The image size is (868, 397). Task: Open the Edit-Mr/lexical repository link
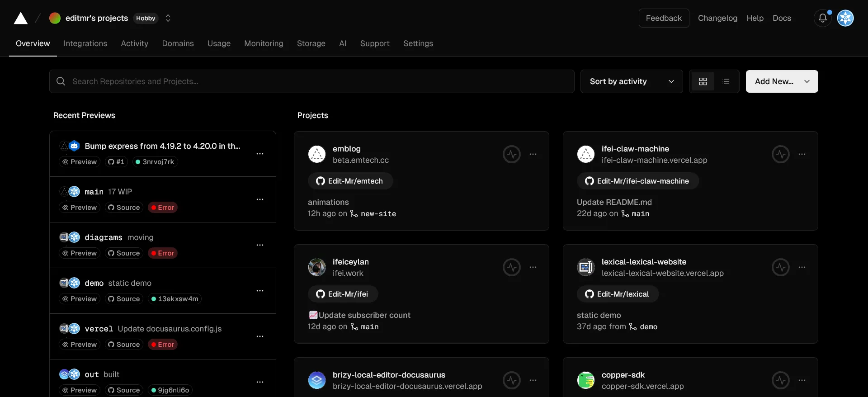618,294
